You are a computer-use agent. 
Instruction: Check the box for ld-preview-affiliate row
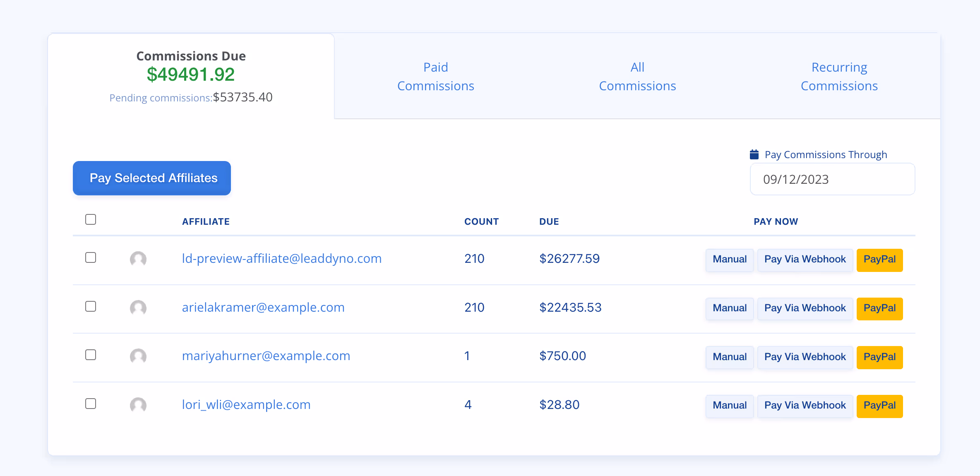click(x=91, y=257)
